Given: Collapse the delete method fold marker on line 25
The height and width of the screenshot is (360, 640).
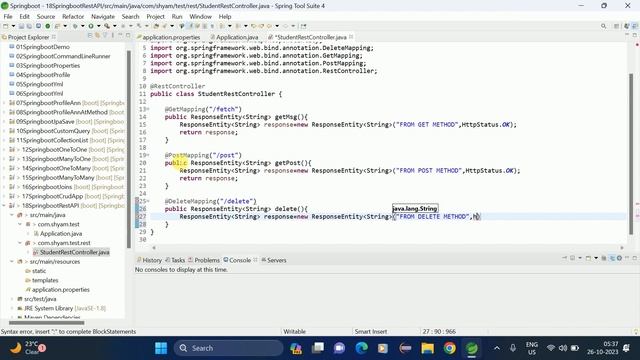Looking at the screenshot, I should tap(148, 201).
